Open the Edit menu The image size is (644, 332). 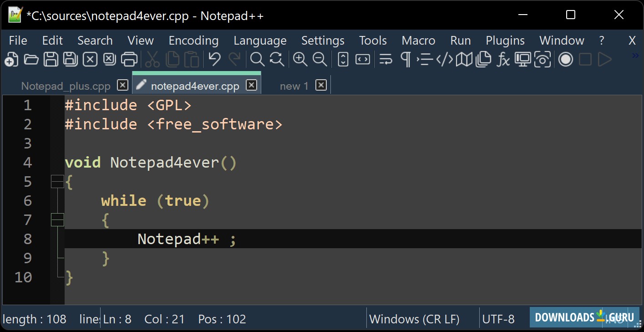point(52,41)
